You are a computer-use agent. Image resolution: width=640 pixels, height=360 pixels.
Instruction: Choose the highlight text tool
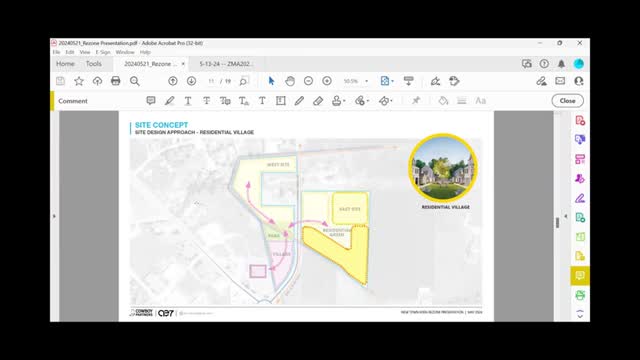click(169, 100)
